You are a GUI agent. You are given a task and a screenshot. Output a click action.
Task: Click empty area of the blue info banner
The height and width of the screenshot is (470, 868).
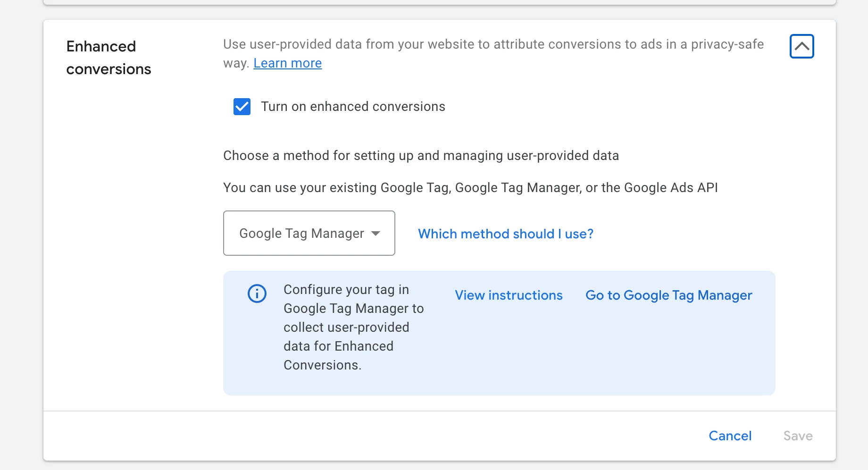[x=590, y=354]
